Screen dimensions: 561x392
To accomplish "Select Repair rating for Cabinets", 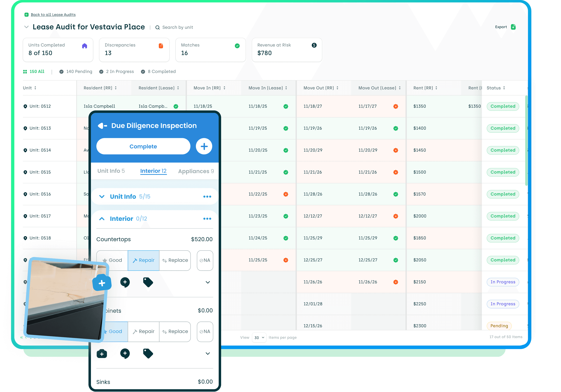I will 144,331.
